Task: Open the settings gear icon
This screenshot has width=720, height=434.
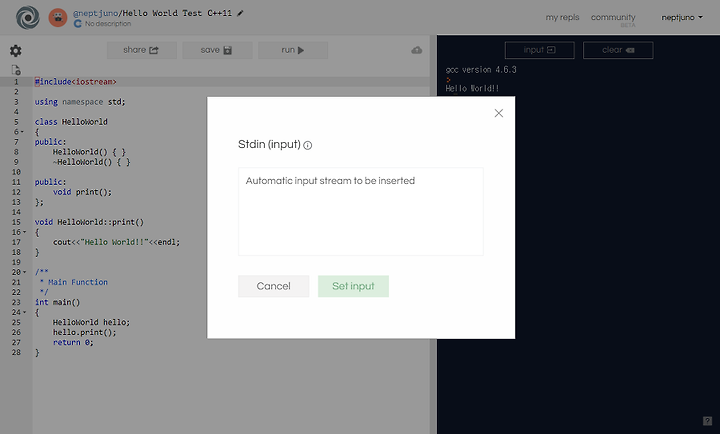Action: [x=16, y=51]
